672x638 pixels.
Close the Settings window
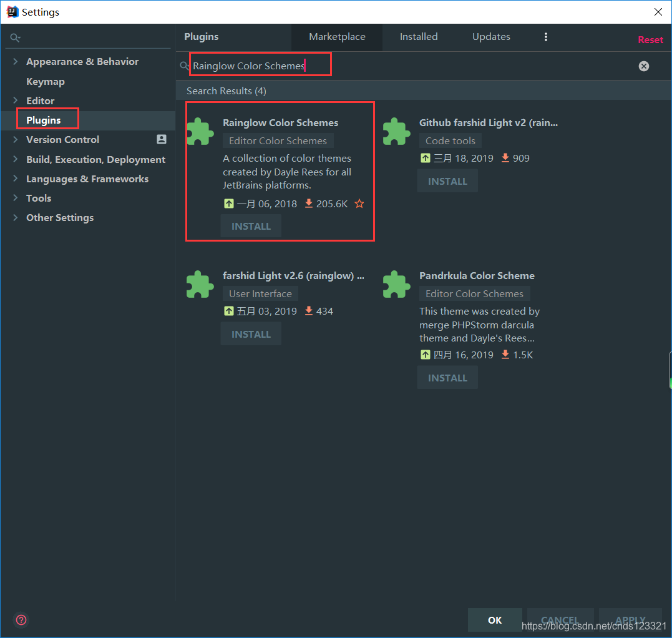tap(658, 12)
